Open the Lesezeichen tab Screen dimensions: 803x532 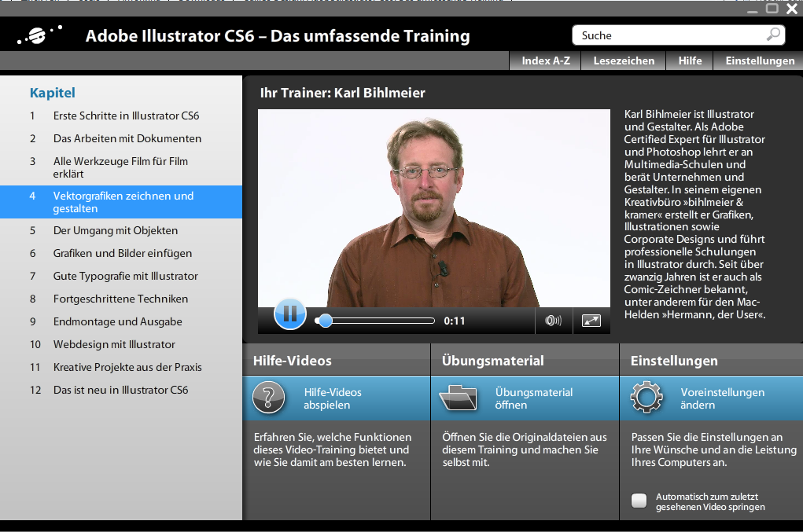[x=624, y=61]
